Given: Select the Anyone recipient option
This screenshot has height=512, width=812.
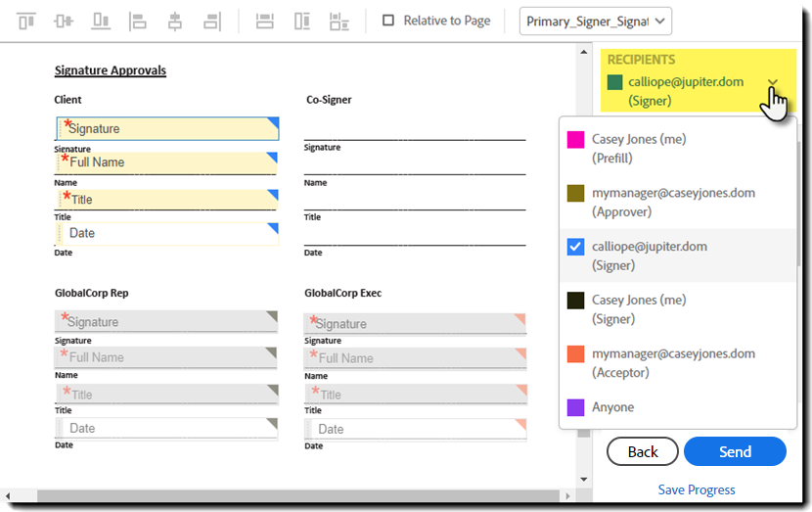Looking at the screenshot, I should (x=612, y=407).
